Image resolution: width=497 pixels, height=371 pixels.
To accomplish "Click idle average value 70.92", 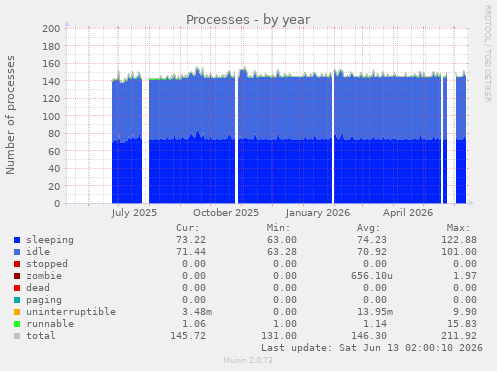I will [372, 252].
